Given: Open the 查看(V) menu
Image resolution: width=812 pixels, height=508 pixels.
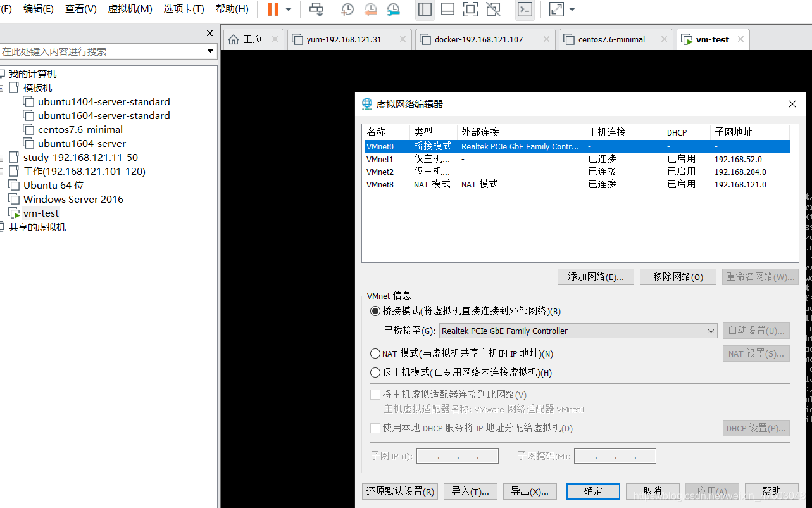Looking at the screenshot, I should tap(80, 9).
